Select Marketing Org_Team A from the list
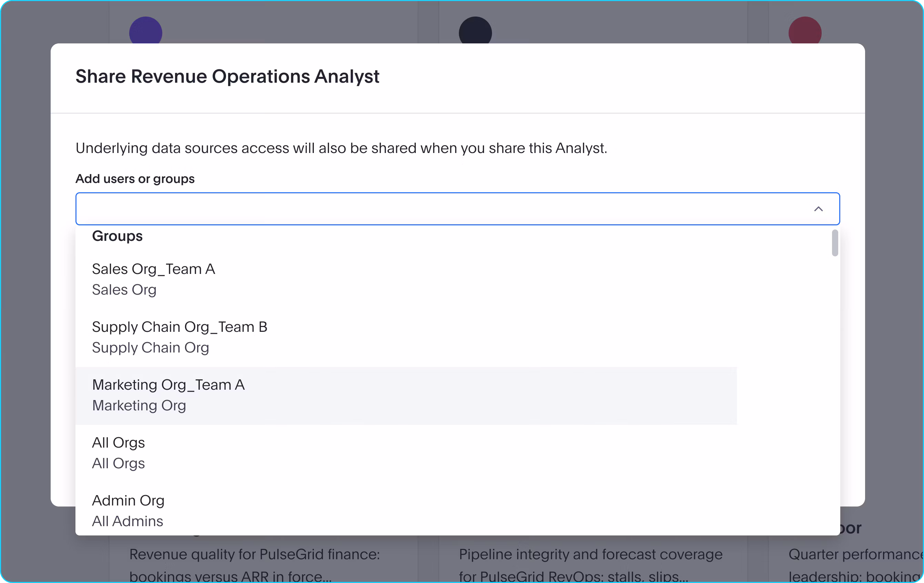The image size is (924, 583). [406, 396]
